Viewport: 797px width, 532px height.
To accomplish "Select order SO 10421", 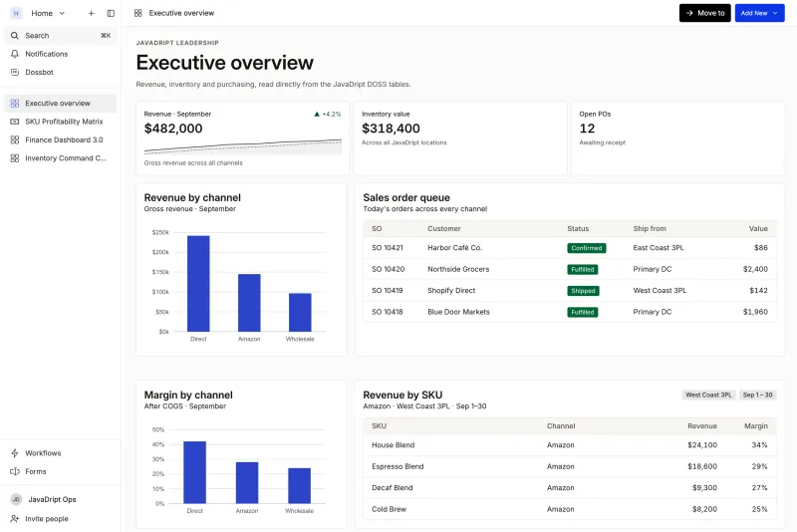I will tap(570, 248).
